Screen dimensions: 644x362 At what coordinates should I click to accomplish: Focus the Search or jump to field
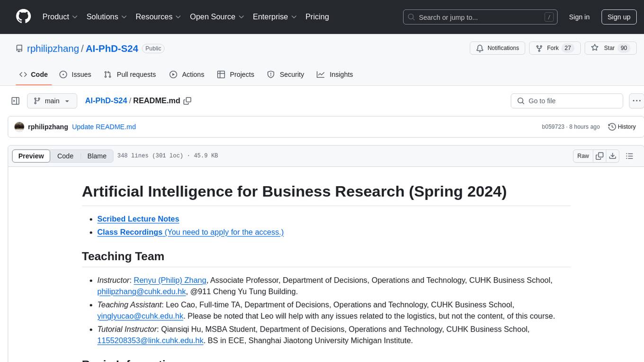click(480, 17)
